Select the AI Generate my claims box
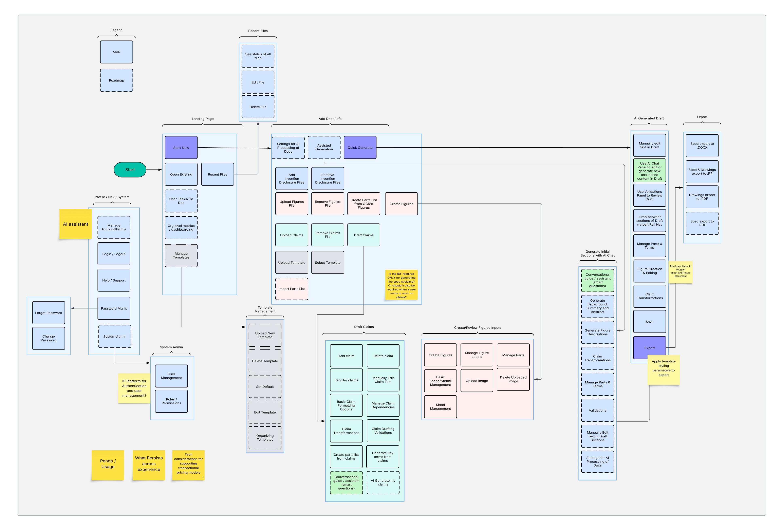Screen dimensions: 782x532 (x=383, y=482)
